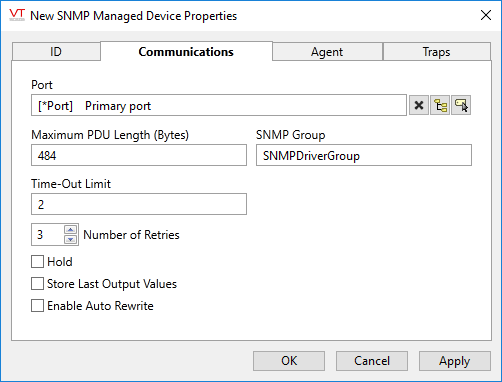Image resolution: width=502 pixels, height=382 pixels.
Task: Open the Agent tab
Action: pos(327,52)
